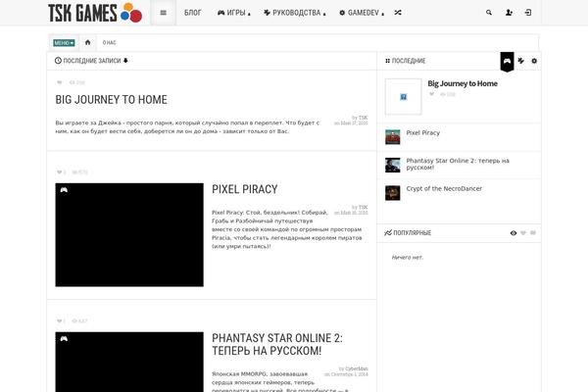Select the gear tab in ПОСЛЕДНИЕ widget
Image resolution: width=588 pixels, height=392 pixels.
pos(534,61)
